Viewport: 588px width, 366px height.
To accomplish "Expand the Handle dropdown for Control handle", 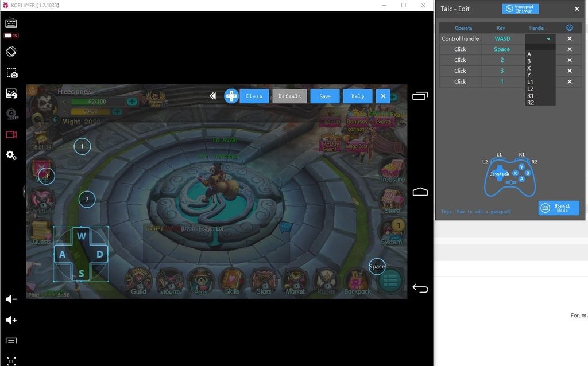I will (x=548, y=39).
